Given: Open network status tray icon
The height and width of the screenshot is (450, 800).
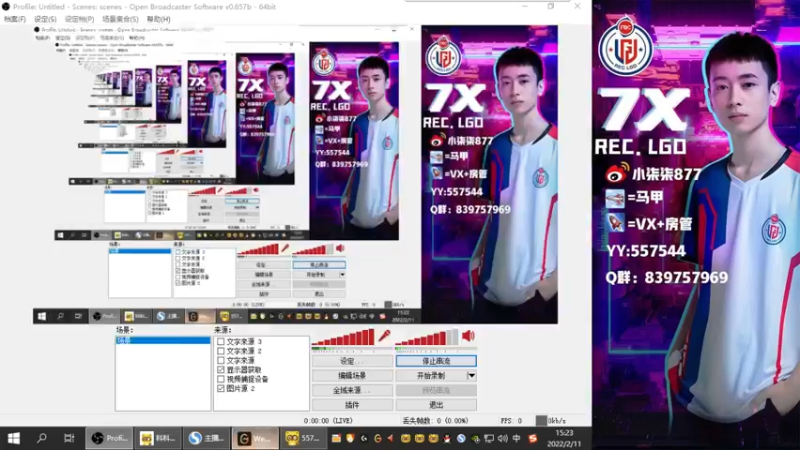Looking at the screenshot, I should 489,438.
